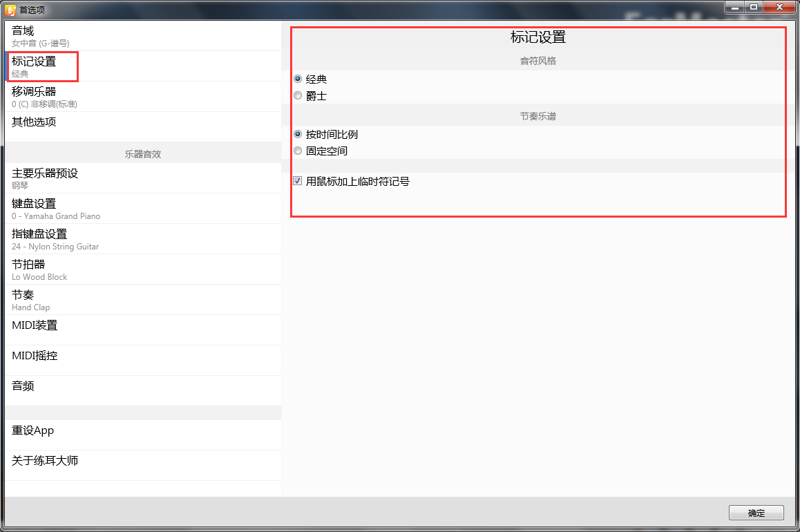The image size is (800, 532).
Task: Open MIDI摇控 settings
Action: click(x=142, y=357)
